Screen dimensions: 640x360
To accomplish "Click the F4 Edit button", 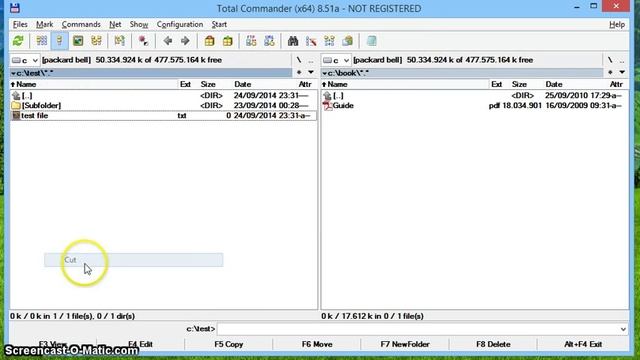I will coord(140,344).
